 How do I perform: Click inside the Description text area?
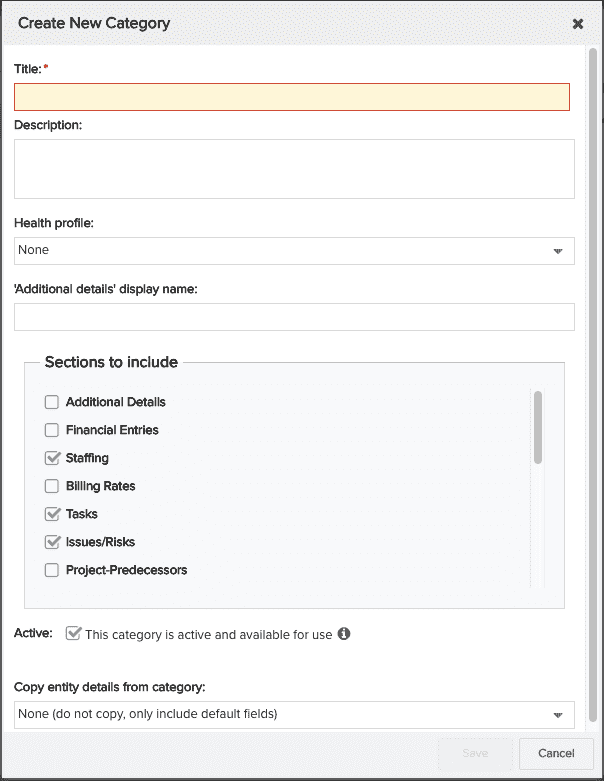point(294,169)
